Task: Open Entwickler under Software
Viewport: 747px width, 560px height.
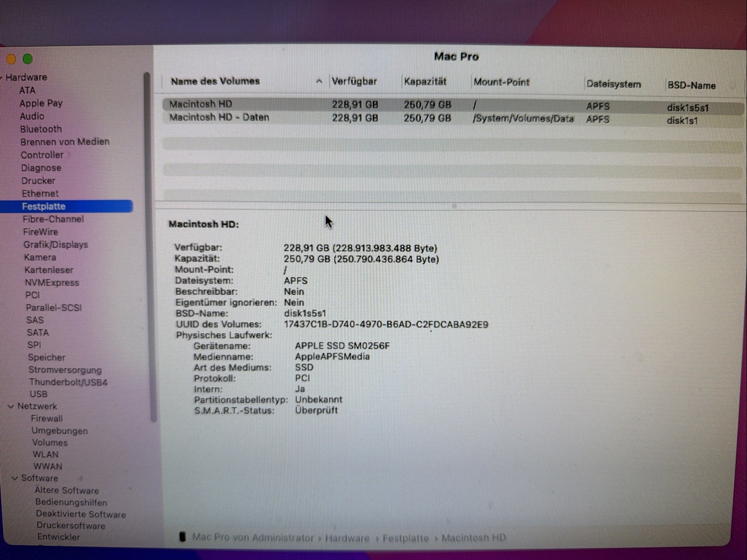Action: [59, 537]
